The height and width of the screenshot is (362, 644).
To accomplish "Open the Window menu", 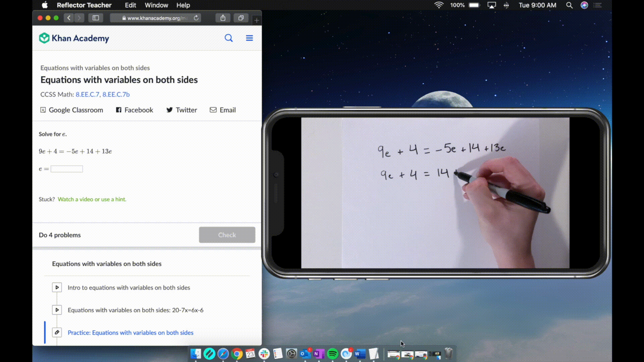I will click(156, 5).
